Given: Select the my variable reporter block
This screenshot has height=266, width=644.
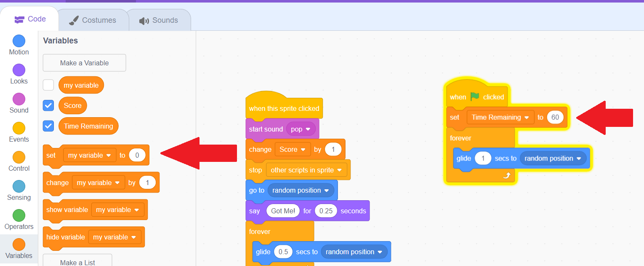Looking at the screenshot, I should [x=81, y=85].
